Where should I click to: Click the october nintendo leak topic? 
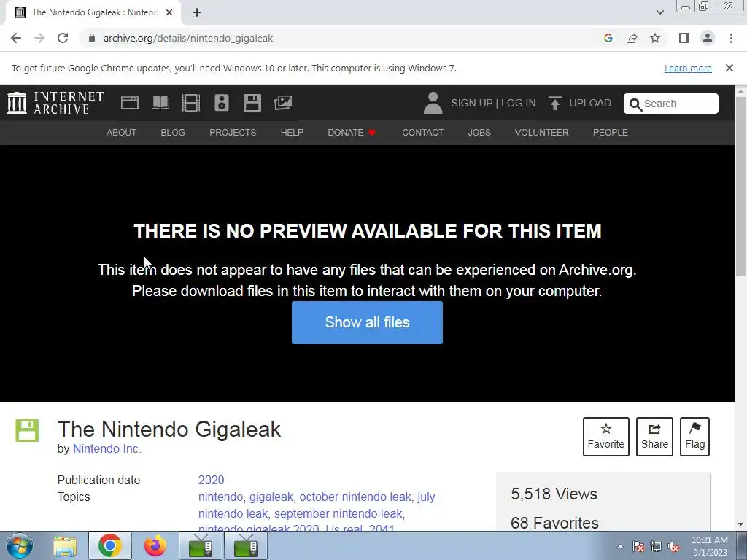pos(355,497)
